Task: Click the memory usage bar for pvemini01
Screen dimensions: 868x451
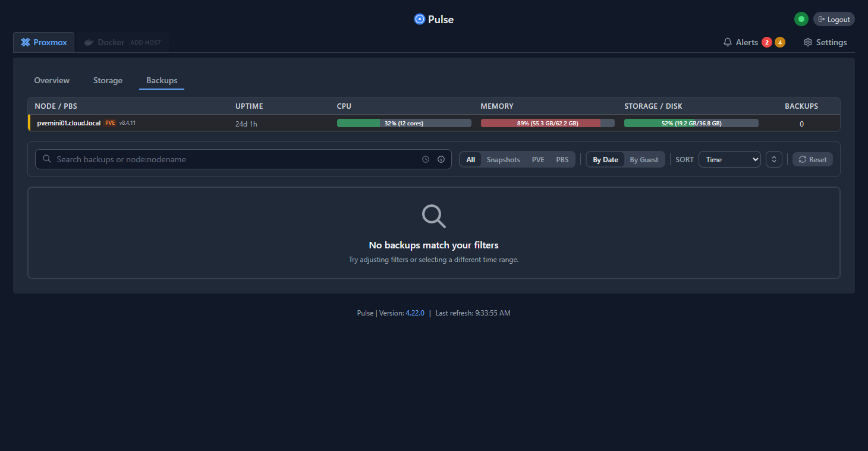Action: click(x=547, y=123)
